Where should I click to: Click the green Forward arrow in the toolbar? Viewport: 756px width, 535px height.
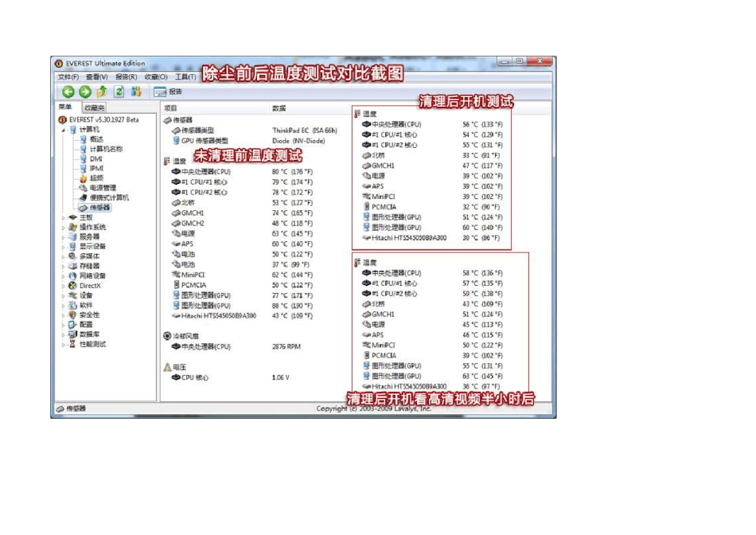click(x=85, y=92)
